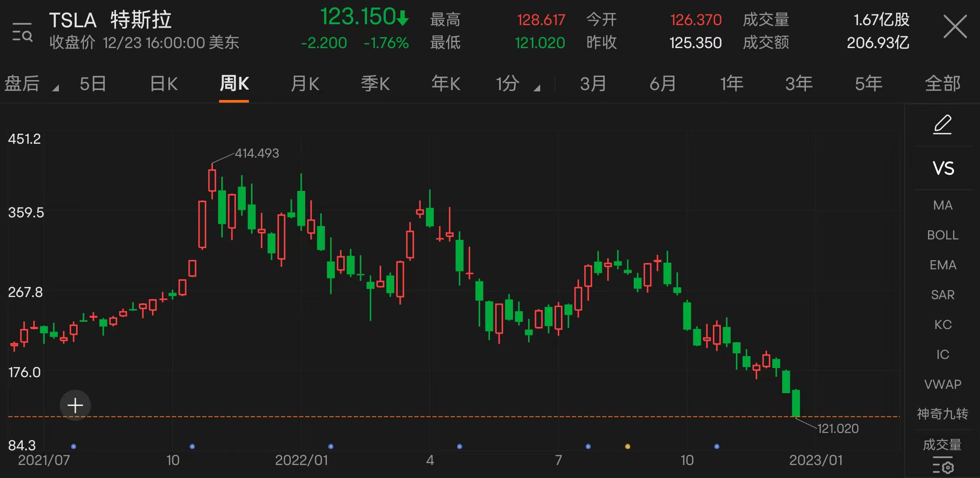The height and width of the screenshot is (478, 980).
Task: Toggle the MA indicator
Action: click(x=942, y=205)
